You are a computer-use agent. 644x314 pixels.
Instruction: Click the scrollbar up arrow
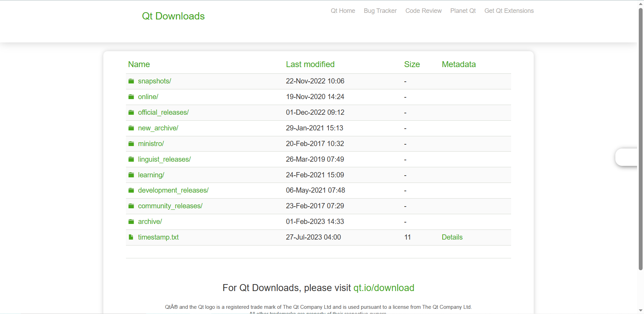[x=641, y=3]
